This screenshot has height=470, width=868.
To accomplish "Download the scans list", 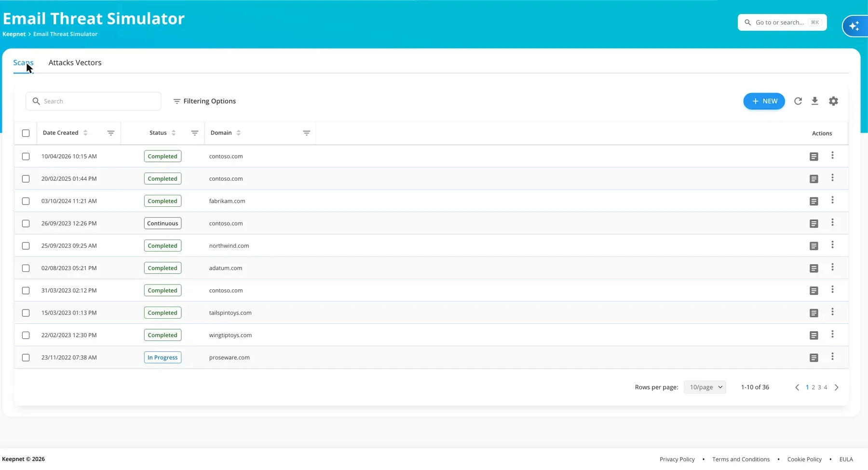I will point(815,101).
